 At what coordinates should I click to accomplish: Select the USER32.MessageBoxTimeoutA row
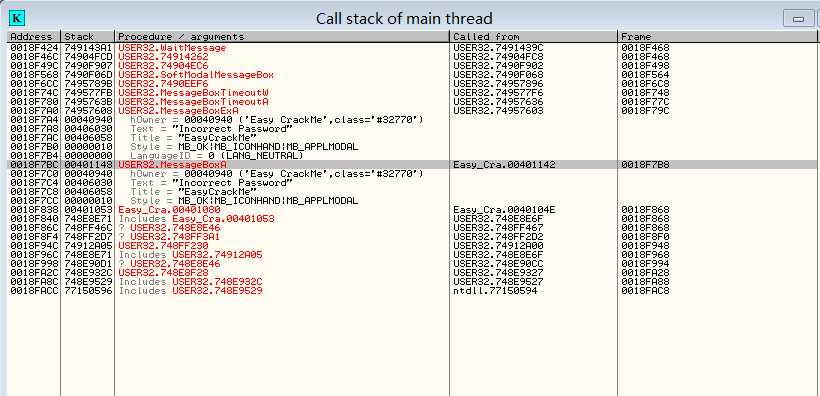[193, 101]
